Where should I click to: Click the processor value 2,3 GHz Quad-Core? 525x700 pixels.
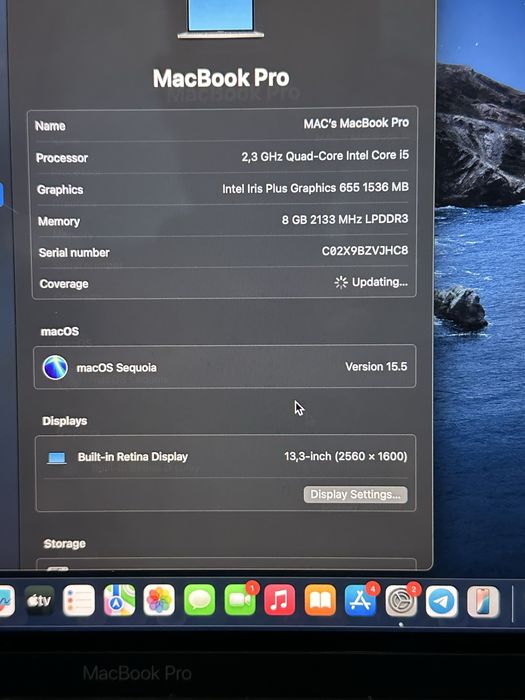point(325,156)
